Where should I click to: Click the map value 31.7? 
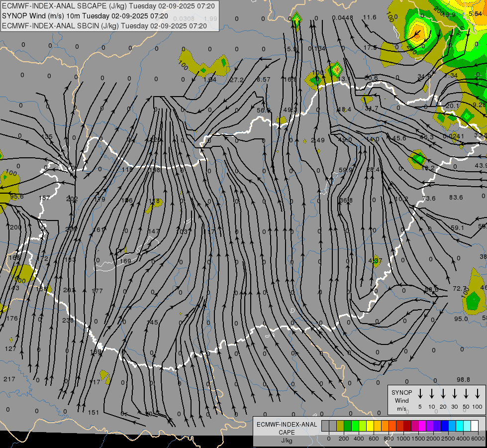[x=371, y=109]
